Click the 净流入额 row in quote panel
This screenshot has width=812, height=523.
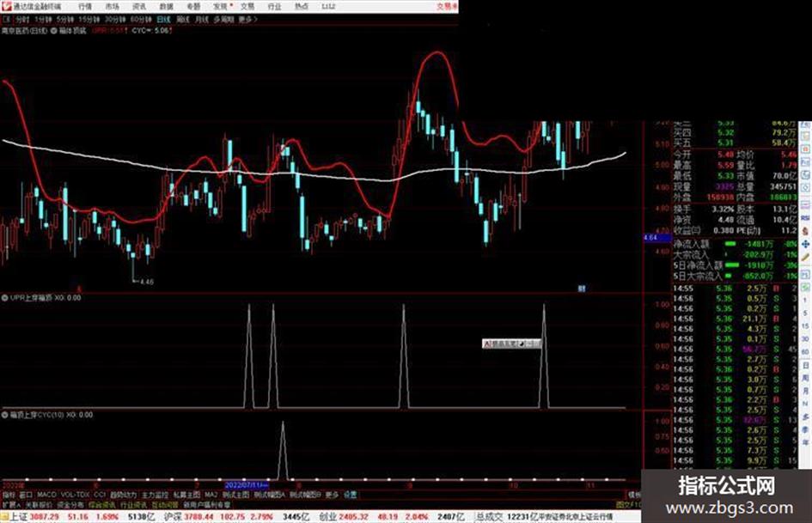(736, 243)
